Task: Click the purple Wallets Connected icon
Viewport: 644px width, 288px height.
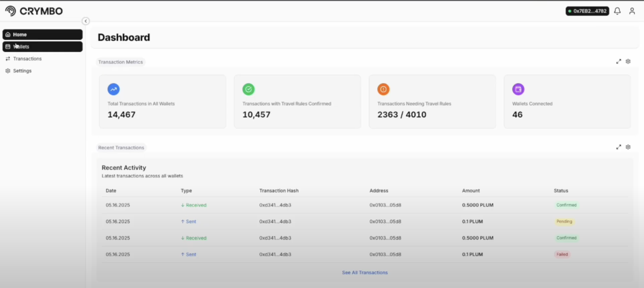Action: 518,89
